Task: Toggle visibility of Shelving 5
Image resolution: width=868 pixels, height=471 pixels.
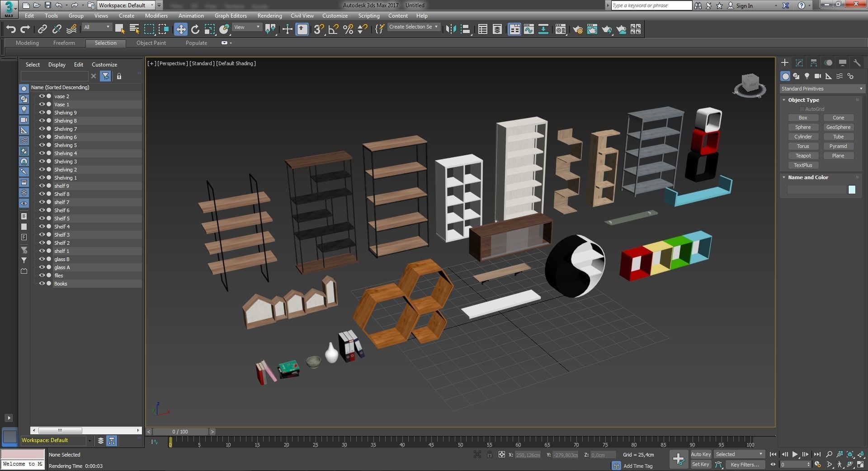Action: click(42, 145)
